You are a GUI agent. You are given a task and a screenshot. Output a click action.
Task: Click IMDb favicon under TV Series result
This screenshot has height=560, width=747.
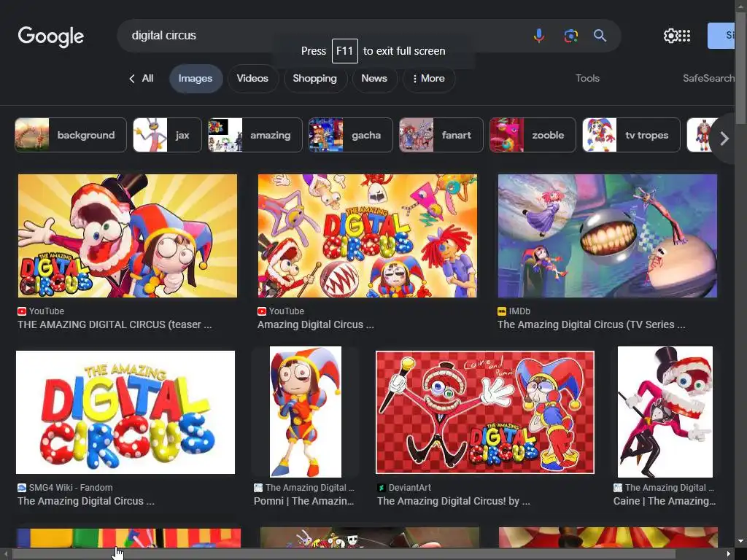(502, 311)
